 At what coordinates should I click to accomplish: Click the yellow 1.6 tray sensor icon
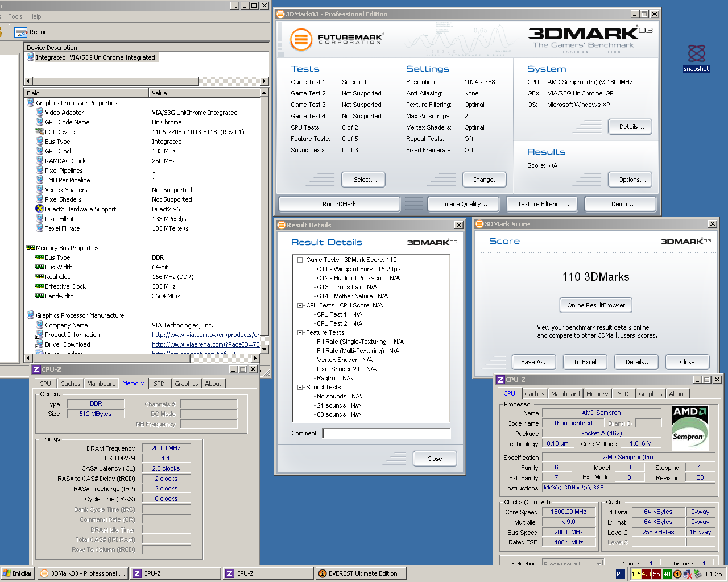636,574
